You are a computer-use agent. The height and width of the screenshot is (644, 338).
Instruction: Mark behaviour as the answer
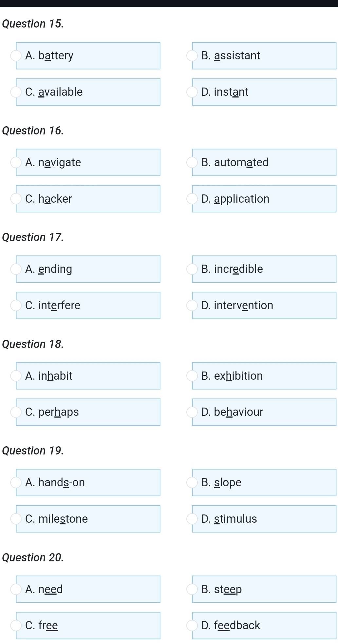[192, 412]
